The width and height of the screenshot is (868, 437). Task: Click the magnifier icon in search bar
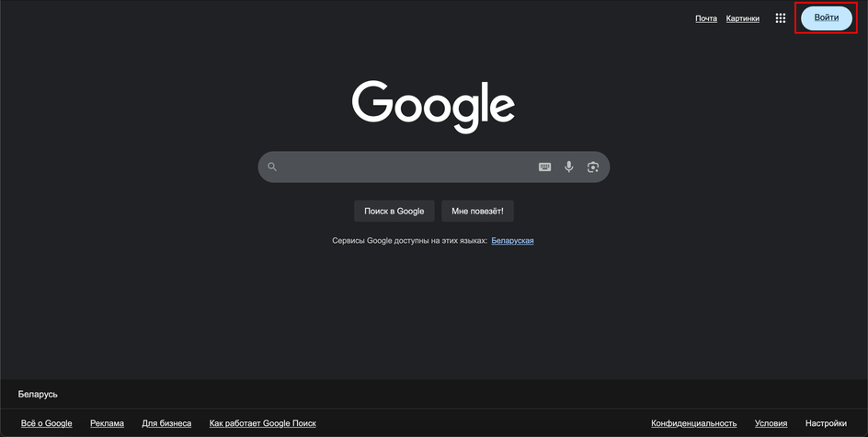(x=272, y=167)
